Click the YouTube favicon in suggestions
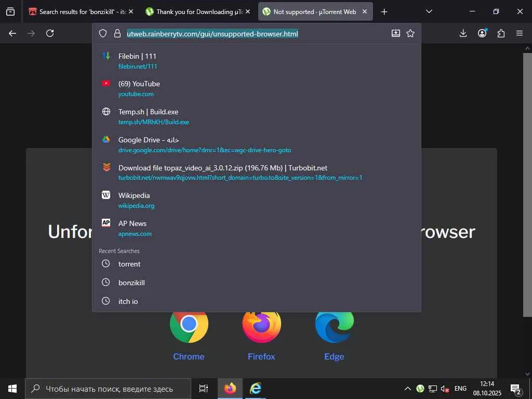 (106, 83)
